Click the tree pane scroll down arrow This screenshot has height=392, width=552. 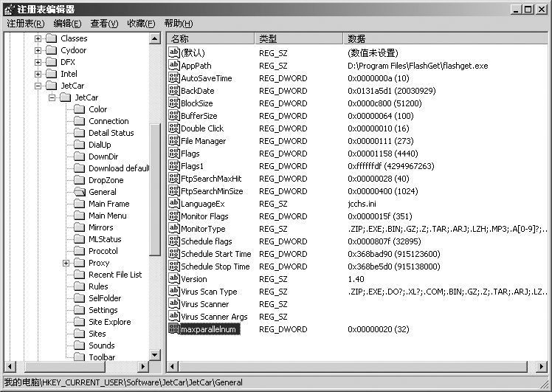pos(155,356)
